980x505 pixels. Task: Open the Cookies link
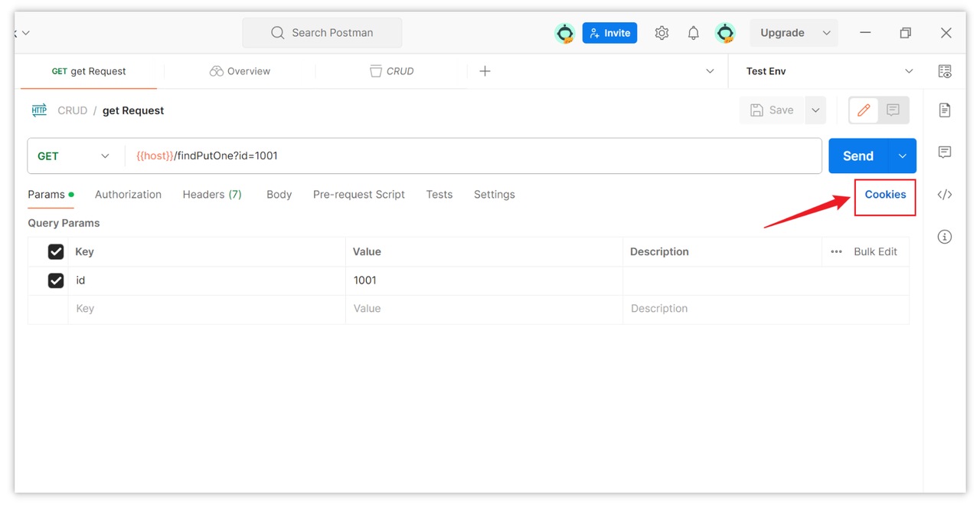click(885, 195)
